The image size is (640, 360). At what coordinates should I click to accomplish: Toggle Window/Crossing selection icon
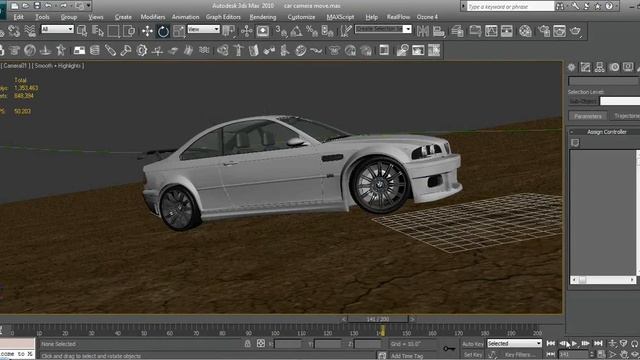[129, 31]
